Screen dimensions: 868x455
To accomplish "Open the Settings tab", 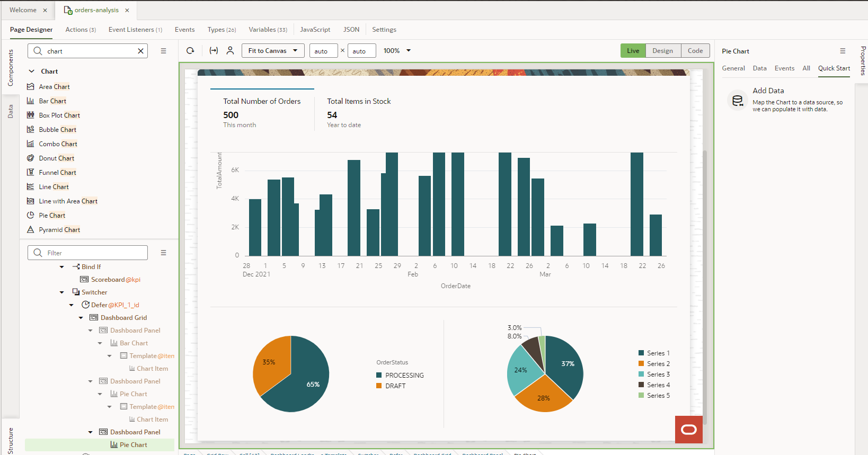I will (x=384, y=30).
